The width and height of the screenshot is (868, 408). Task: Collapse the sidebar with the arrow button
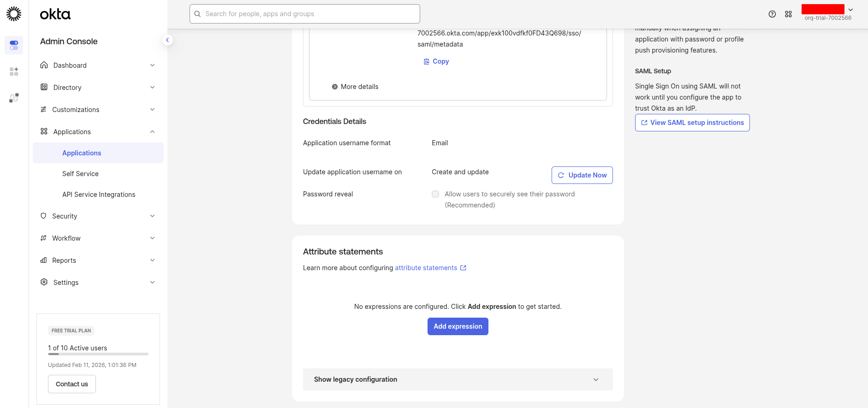tap(167, 40)
